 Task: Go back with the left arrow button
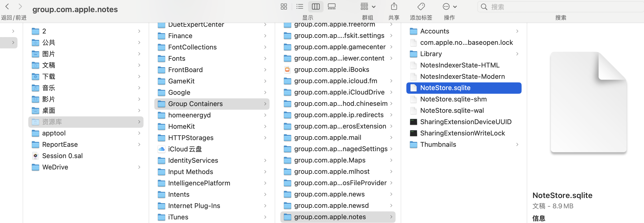pos(7,6)
